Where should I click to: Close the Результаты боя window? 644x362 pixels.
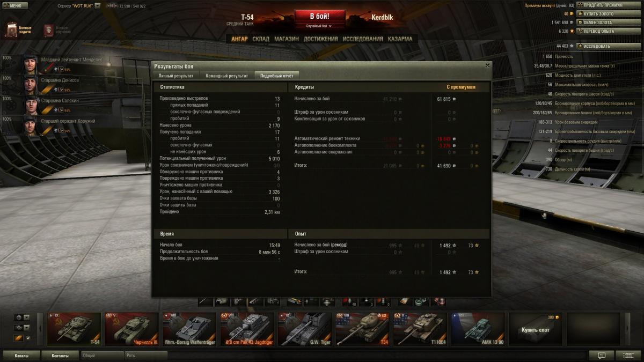pos(487,65)
